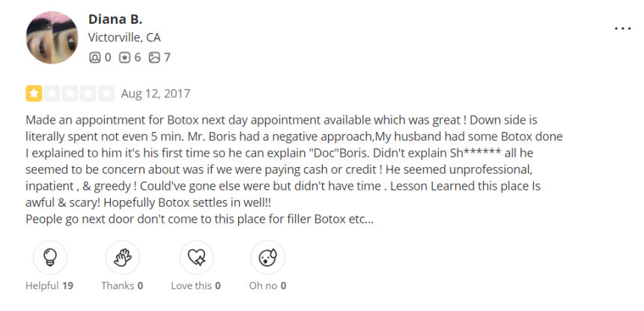The height and width of the screenshot is (311, 644).
Task: Click the Oh no 0 label
Action: 268,286
